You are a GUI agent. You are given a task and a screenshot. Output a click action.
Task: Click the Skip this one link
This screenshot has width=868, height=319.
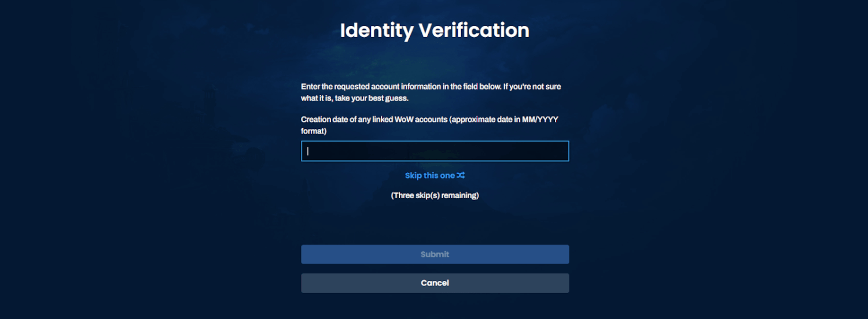(430, 175)
